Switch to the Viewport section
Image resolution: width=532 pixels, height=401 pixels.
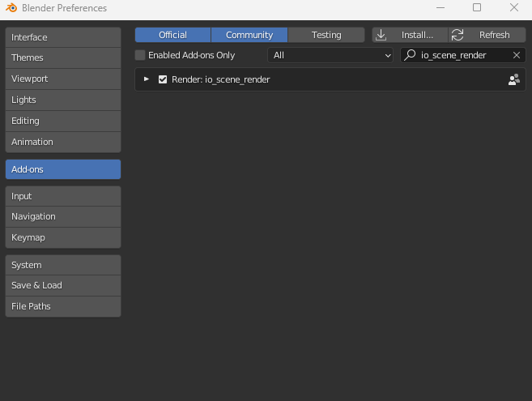pyautogui.click(x=63, y=79)
